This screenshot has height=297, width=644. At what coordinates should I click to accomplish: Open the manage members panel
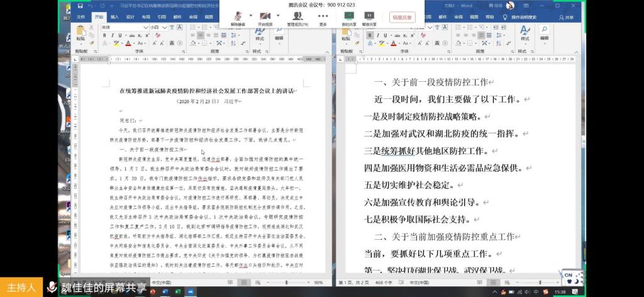pyautogui.click(x=297, y=15)
